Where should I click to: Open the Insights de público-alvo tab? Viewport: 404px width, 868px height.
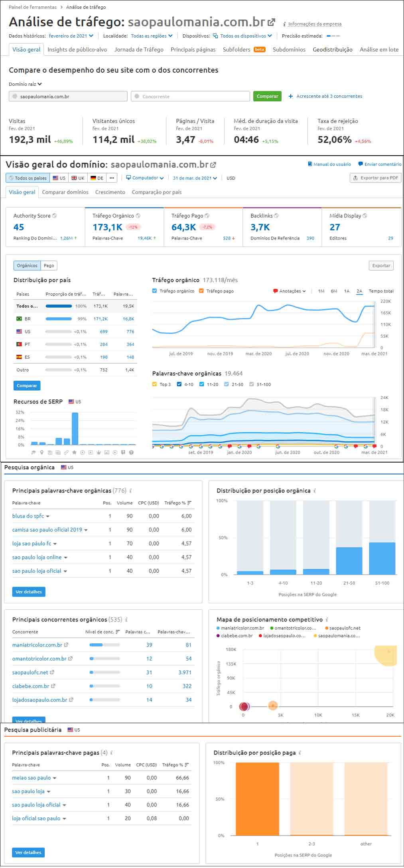(77, 49)
